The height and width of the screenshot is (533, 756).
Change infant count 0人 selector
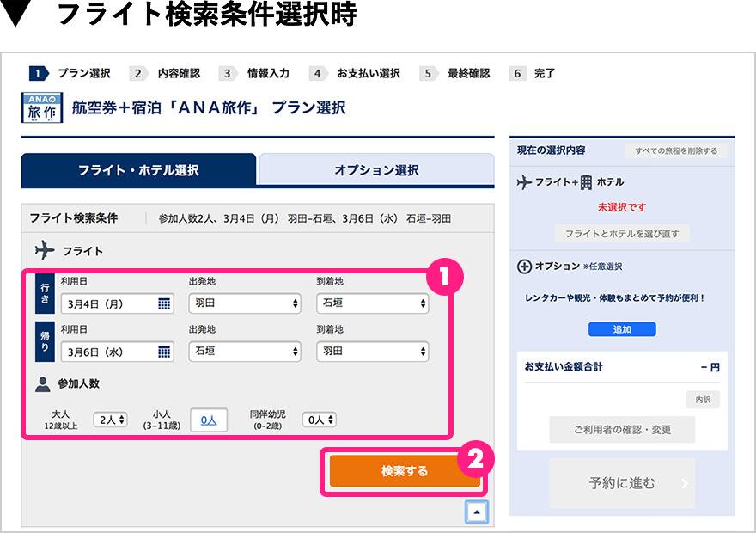(319, 420)
